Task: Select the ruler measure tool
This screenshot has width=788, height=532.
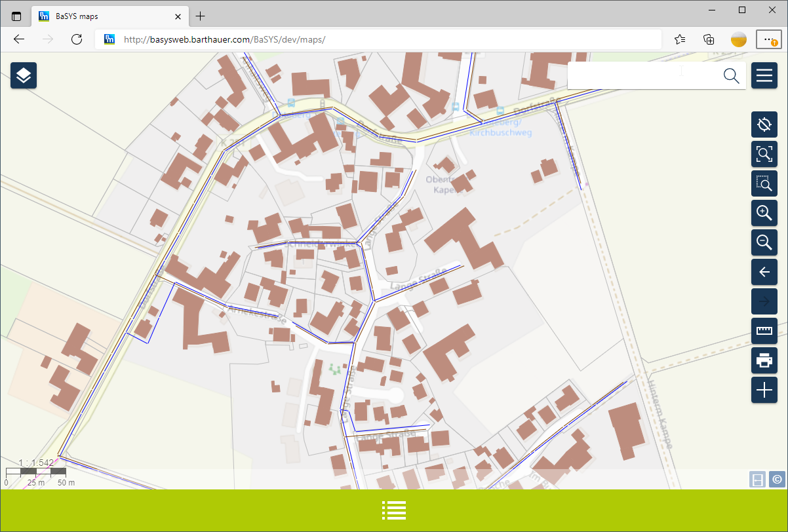Action: (x=764, y=331)
